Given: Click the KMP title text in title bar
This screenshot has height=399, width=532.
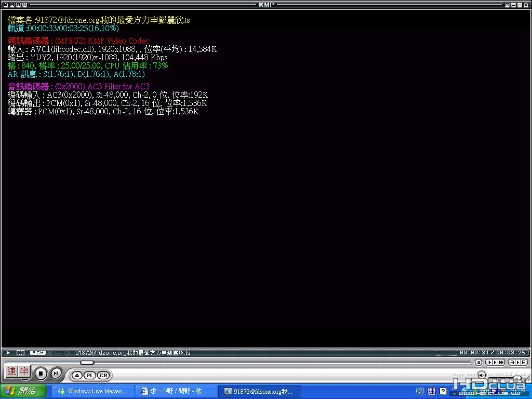Looking at the screenshot, I should 266,4.
